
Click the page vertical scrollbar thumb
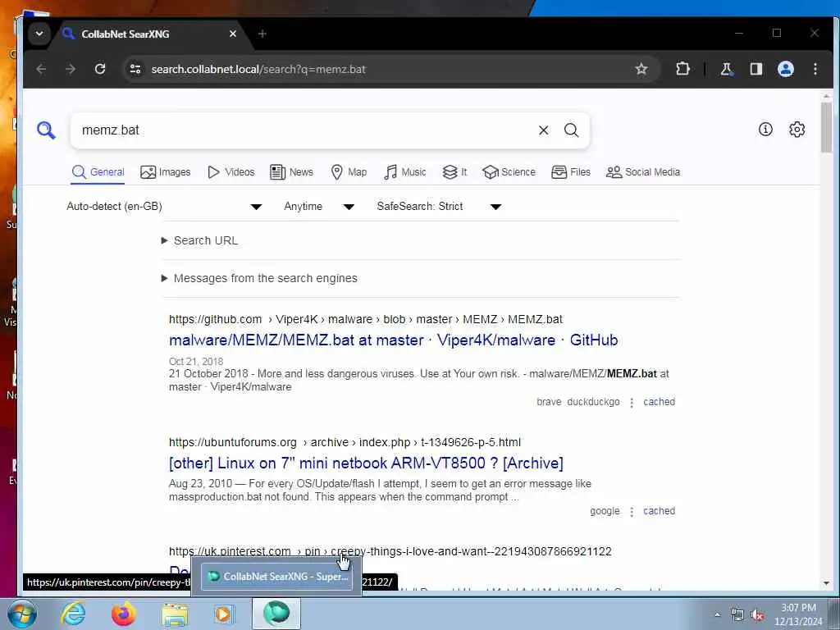coord(826,127)
